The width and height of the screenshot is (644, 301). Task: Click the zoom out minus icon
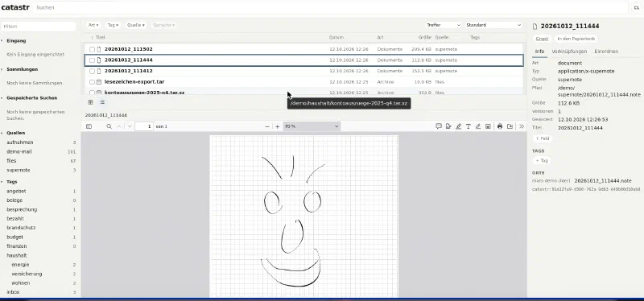(267, 126)
